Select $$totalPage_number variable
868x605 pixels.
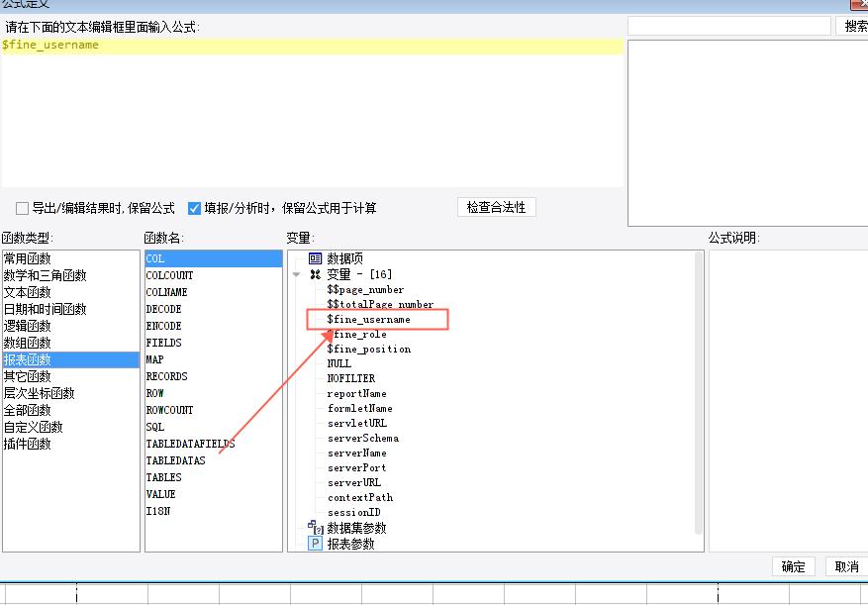(380, 305)
